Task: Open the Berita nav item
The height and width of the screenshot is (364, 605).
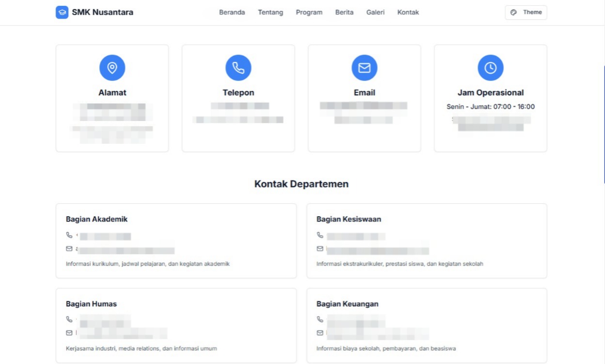Action: click(x=344, y=13)
